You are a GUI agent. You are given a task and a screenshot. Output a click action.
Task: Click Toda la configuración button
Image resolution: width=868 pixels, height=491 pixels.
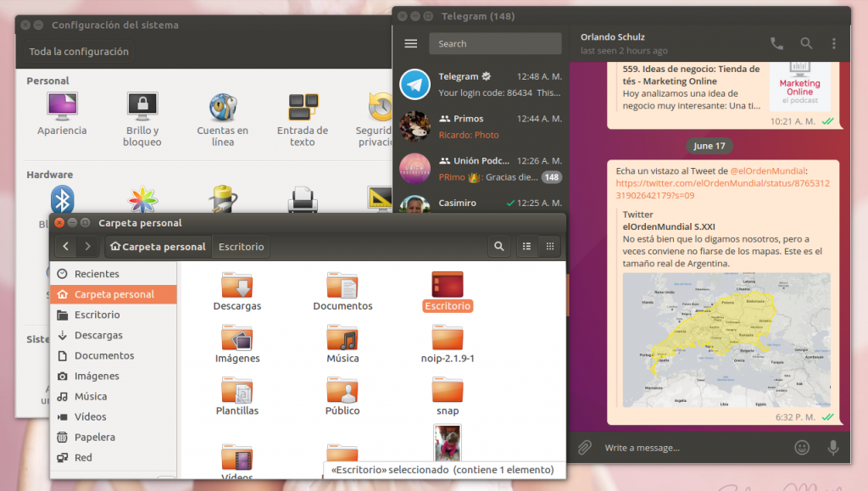pos(79,52)
